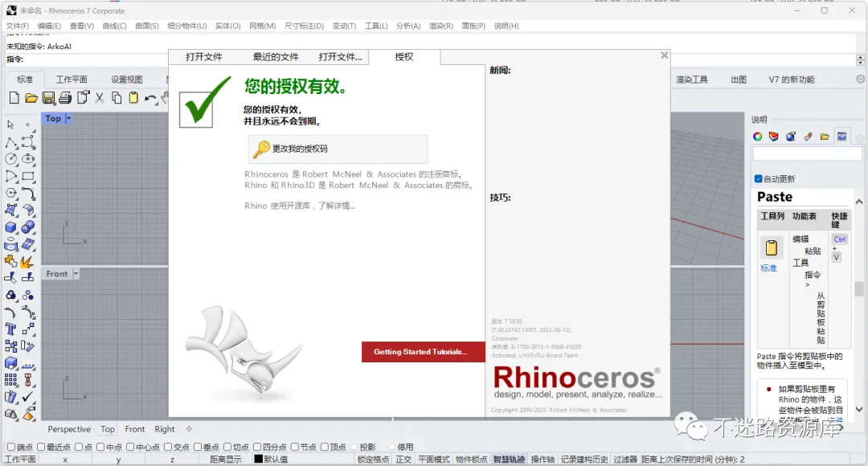Select the Polyline tool in the left sidebar
The width and height of the screenshot is (868, 466).
pos(11,143)
